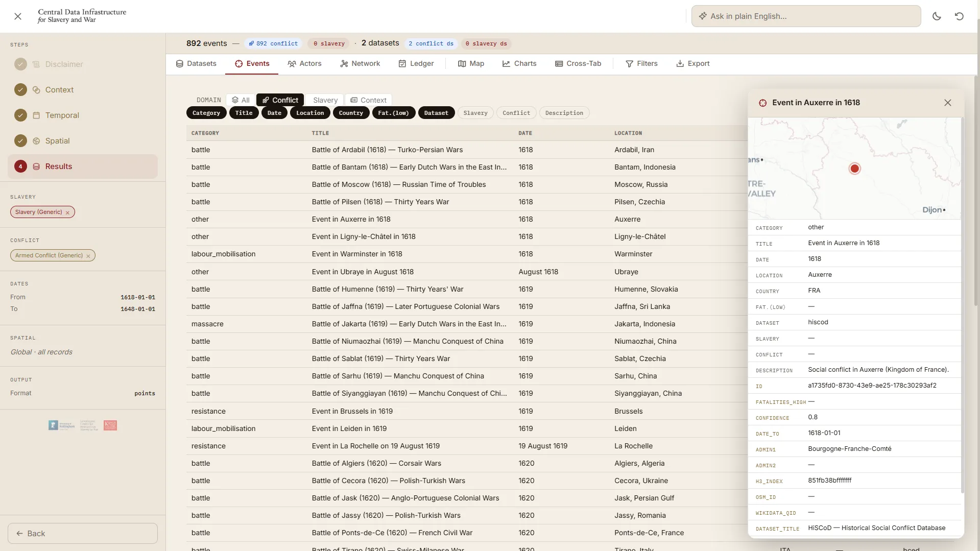Viewport: 980px width, 551px height.
Task: Select the Conflict domain filter
Action: point(280,100)
